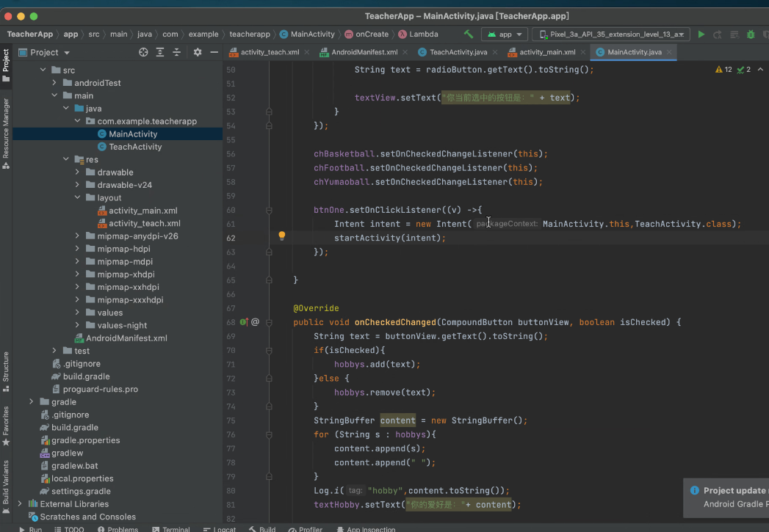Image resolution: width=769 pixels, height=532 pixels.
Task: Switch to the AndroidManifest.xml tab
Action: point(364,52)
